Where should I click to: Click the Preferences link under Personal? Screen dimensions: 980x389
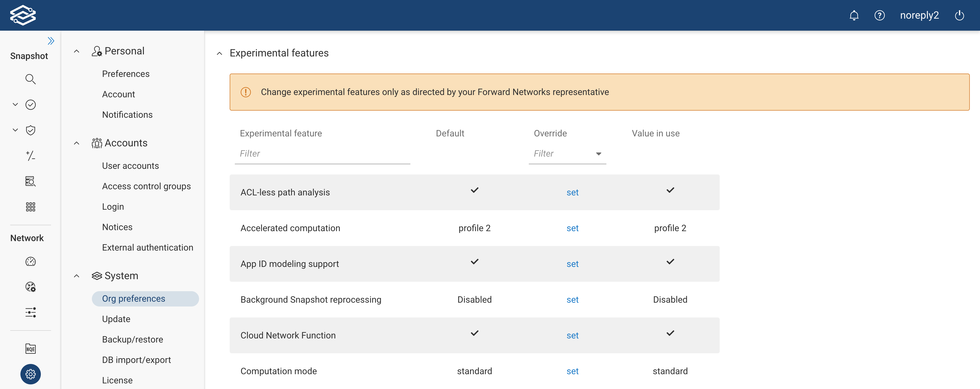pyautogui.click(x=126, y=74)
